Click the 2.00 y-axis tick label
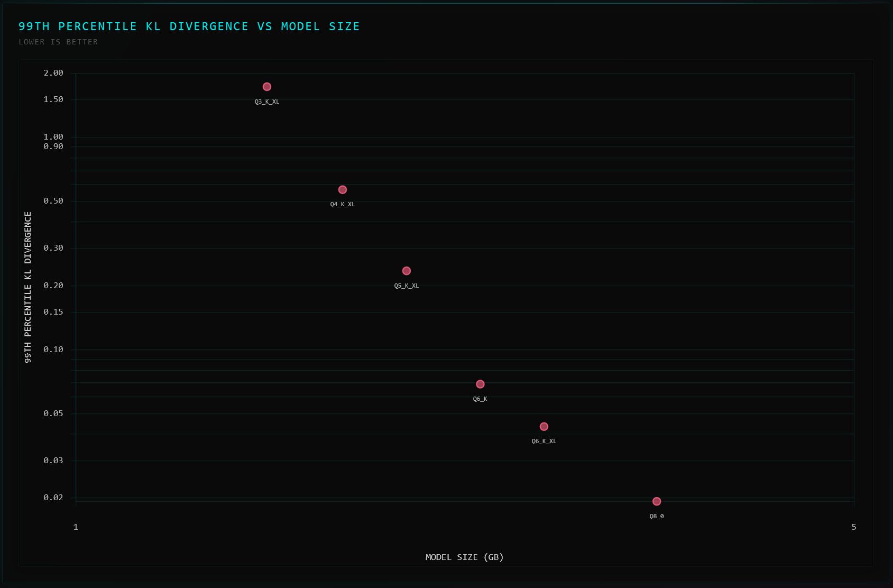Image resolution: width=893 pixels, height=588 pixels. pos(53,73)
